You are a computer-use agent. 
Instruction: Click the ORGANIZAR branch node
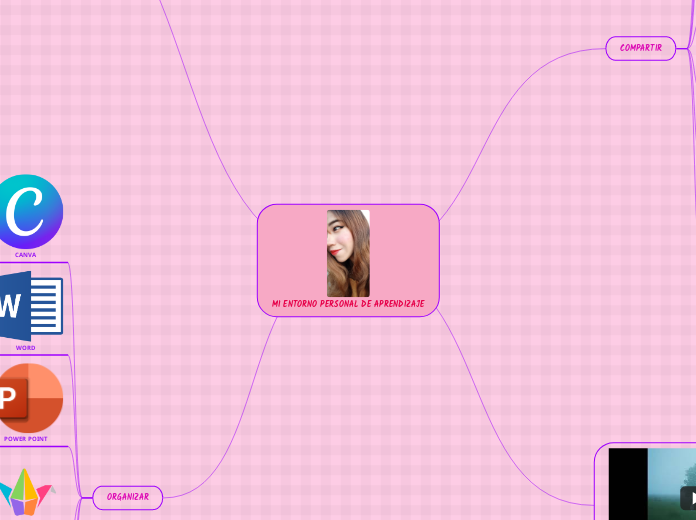point(128,497)
